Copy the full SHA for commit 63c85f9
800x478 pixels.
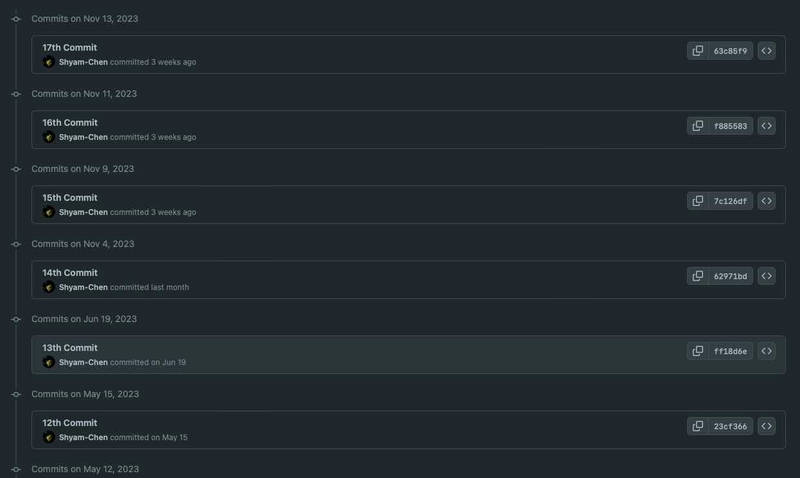pos(697,51)
